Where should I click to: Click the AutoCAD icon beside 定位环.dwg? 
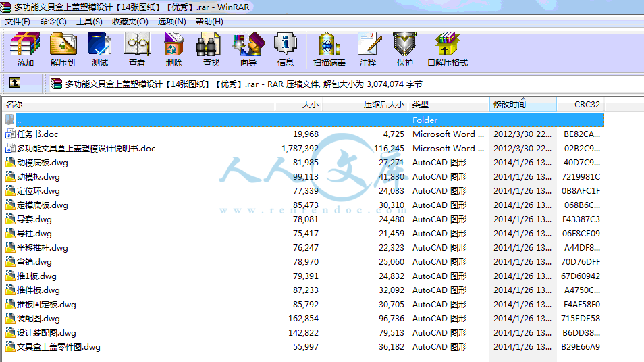click(10, 190)
